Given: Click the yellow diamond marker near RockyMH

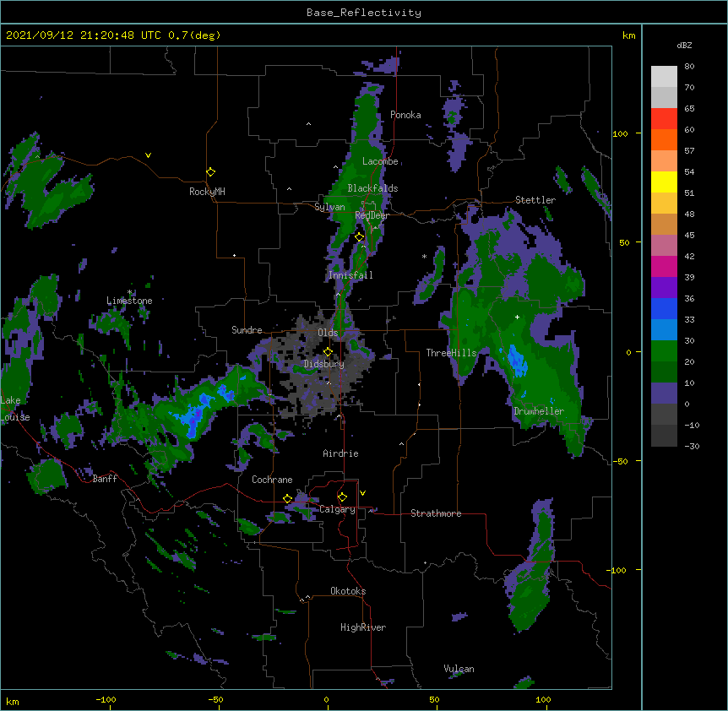Looking at the screenshot, I should (210, 172).
